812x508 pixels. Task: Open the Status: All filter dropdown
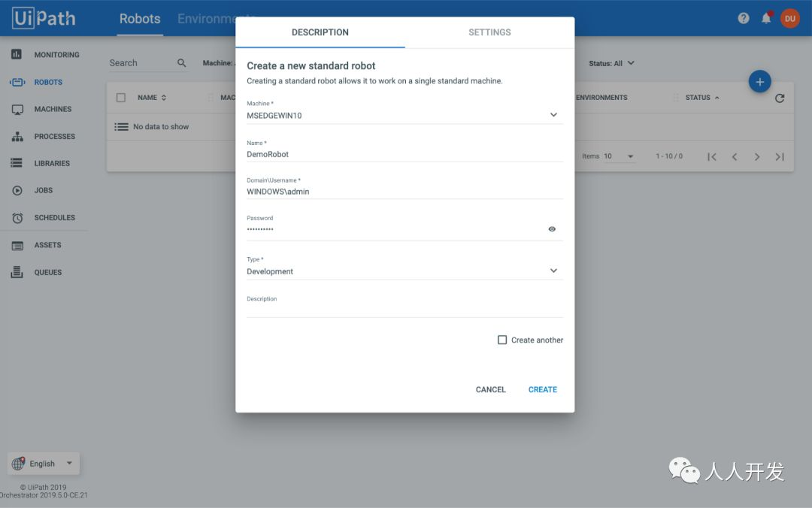(611, 63)
